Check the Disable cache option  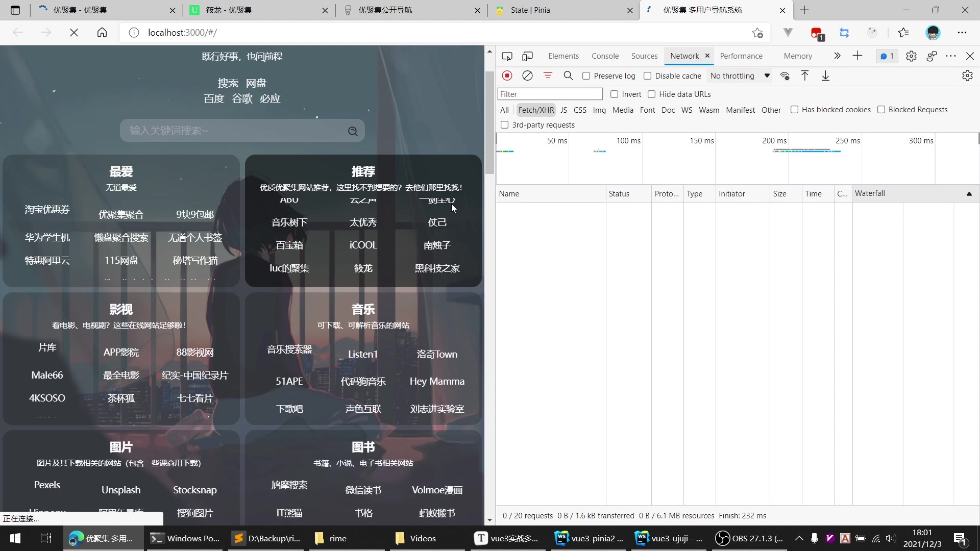click(648, 76)
